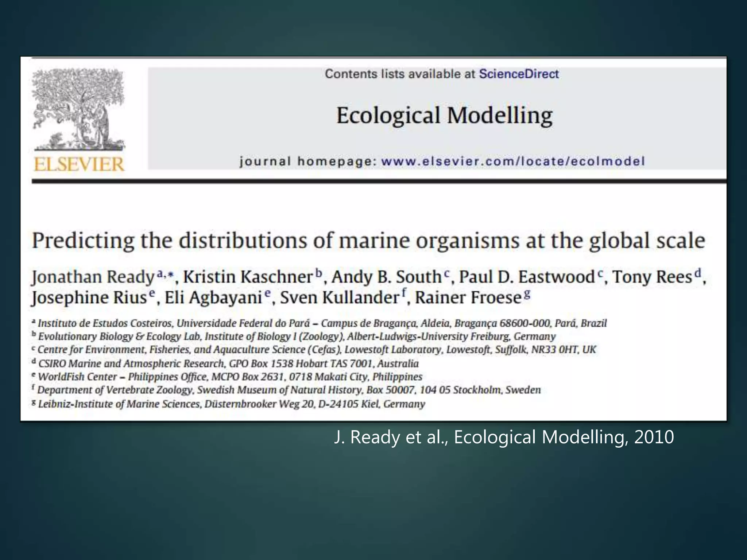Select author Tony Rees
The width and height of the screenshot is (747, 560).
click(652, 277)
